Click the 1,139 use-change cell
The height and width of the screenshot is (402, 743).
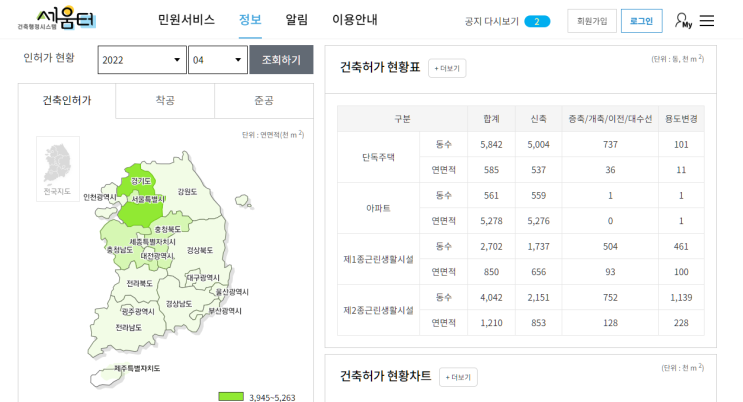pyautogui.click(x=681, y=298)
